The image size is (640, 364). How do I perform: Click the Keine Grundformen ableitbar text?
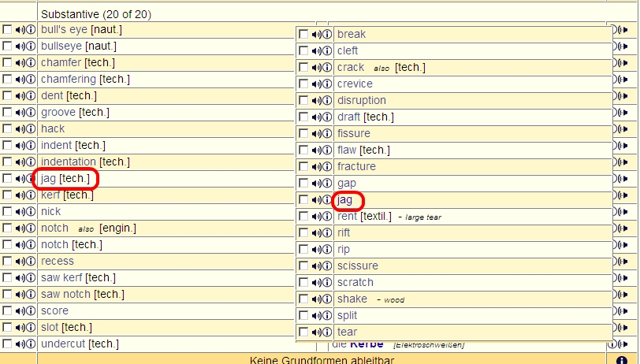point(322,360)
